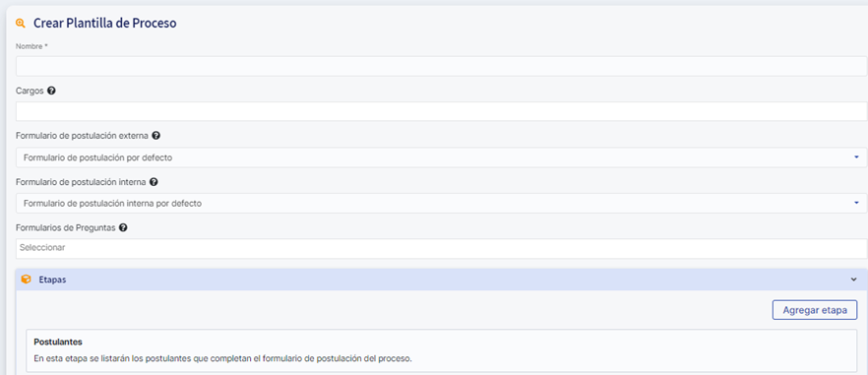Select the Postulantes stage card title
This screenshot has height=375, width=868.
[58, 342]
